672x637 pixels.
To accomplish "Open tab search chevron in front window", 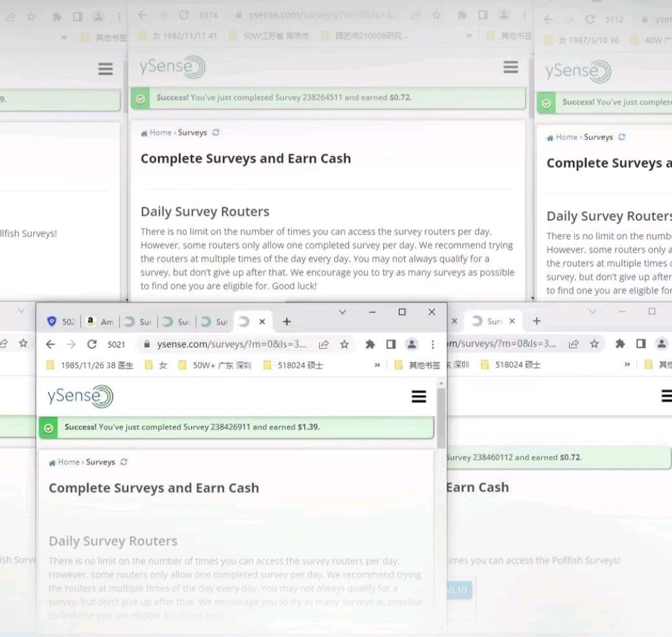I will point(342,312).
